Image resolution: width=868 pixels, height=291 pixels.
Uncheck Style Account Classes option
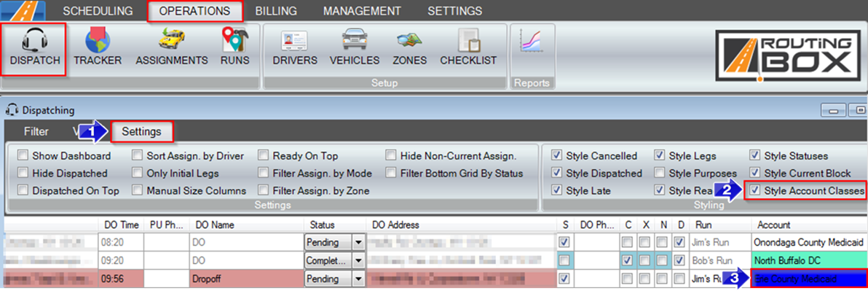(x=755, y=190)
